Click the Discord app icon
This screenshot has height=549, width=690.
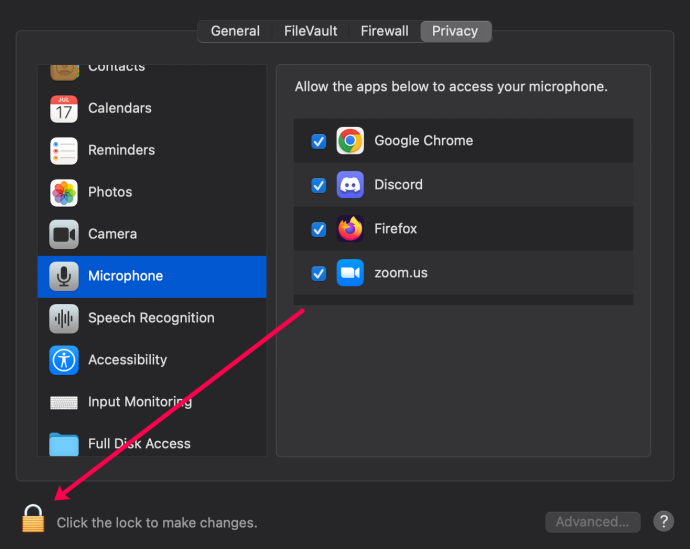350,185
